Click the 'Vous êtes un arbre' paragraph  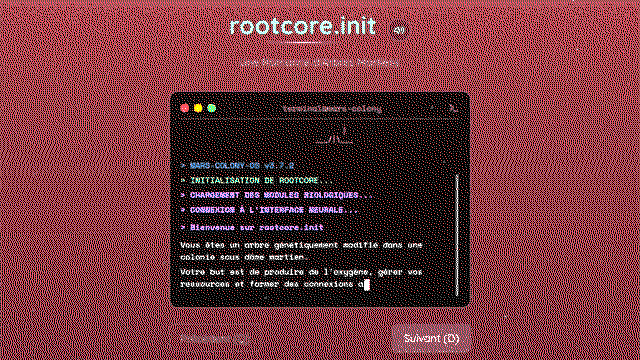coord(301,251)
